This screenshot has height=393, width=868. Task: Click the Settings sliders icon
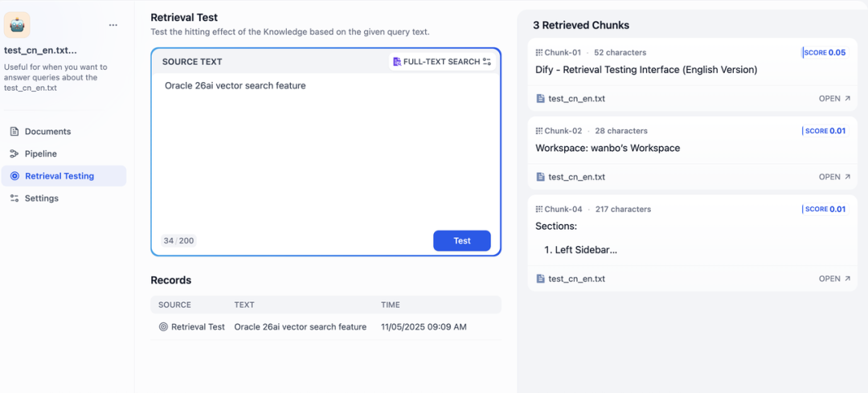point(14,199)
